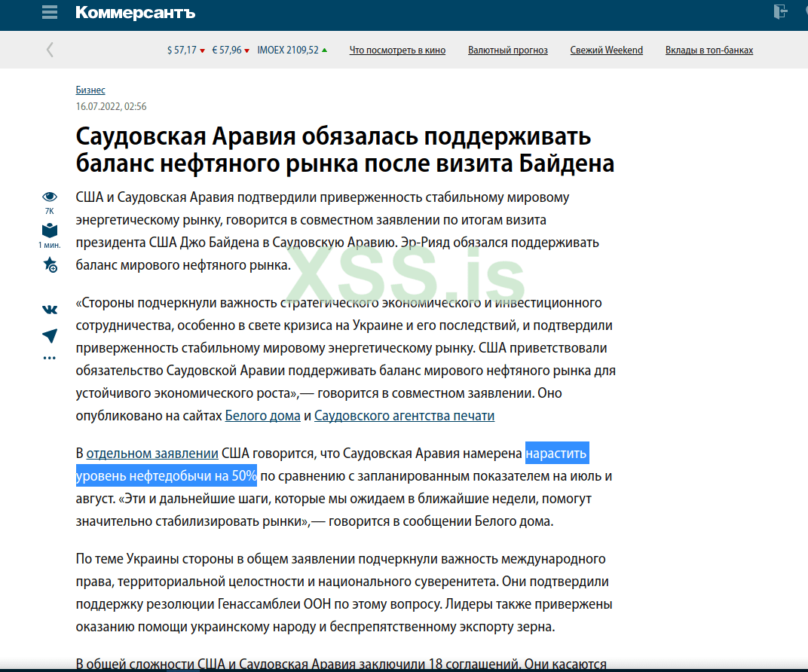Share the article on VK

click(x=49, y=309)
